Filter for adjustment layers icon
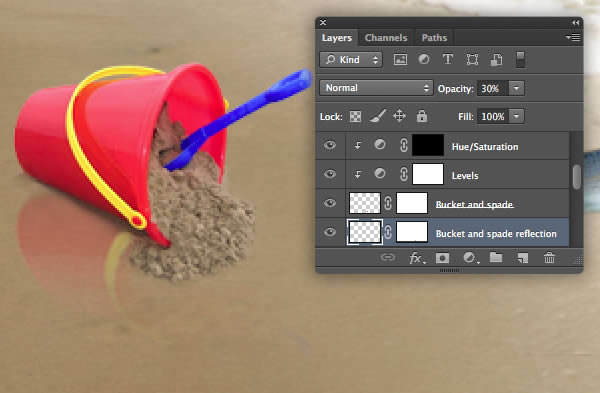The height and width of the screenshot is (393, 600). [x=424, y=59]
